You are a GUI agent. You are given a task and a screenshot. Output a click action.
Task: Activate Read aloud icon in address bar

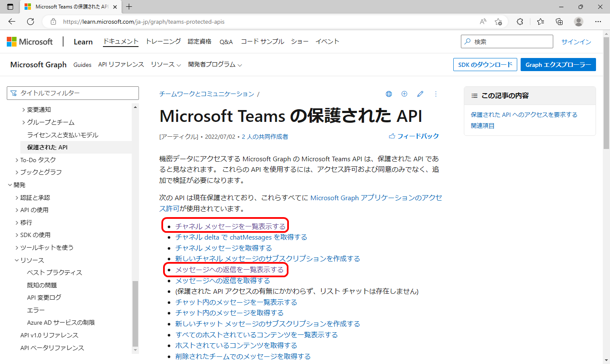click(x=483, y=22)
